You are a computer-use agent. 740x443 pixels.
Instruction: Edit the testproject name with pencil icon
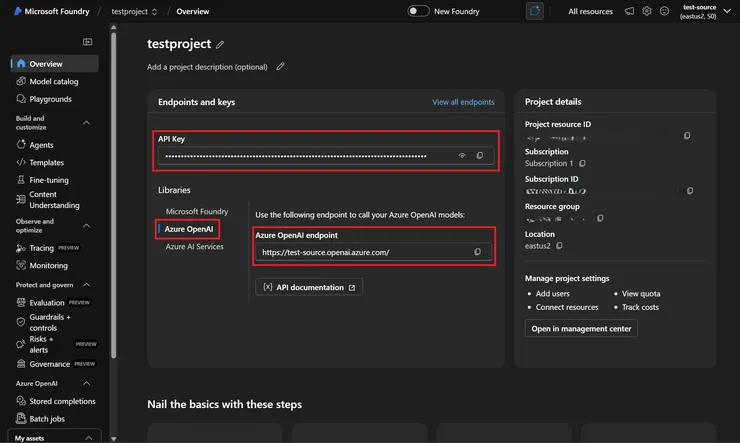tap(220, 45)
